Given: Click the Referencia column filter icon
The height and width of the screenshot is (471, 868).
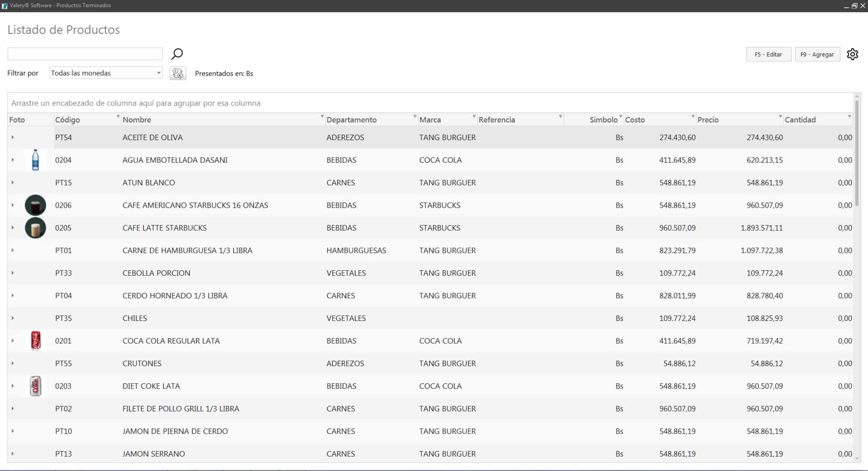Looking at the screenshot, I should tap(560, 117).
